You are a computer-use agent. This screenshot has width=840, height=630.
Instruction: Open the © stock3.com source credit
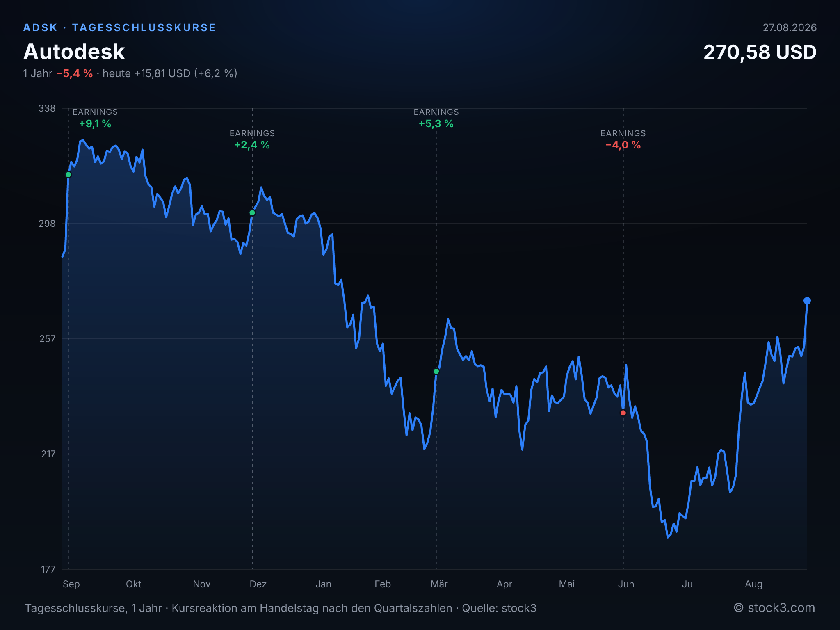tap(774, 608)
